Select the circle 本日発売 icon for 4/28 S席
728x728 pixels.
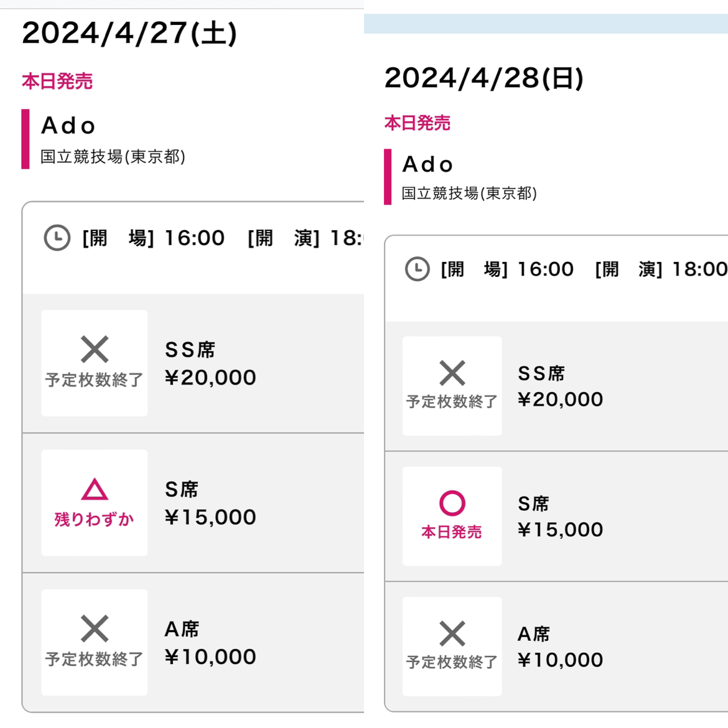point(452,503)
